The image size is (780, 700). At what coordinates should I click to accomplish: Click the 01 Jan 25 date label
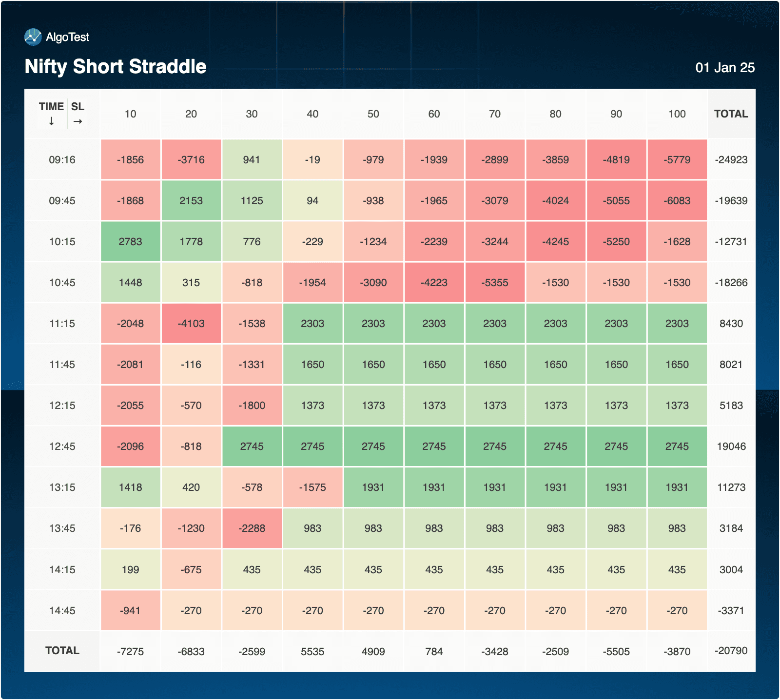click(724, 68)
